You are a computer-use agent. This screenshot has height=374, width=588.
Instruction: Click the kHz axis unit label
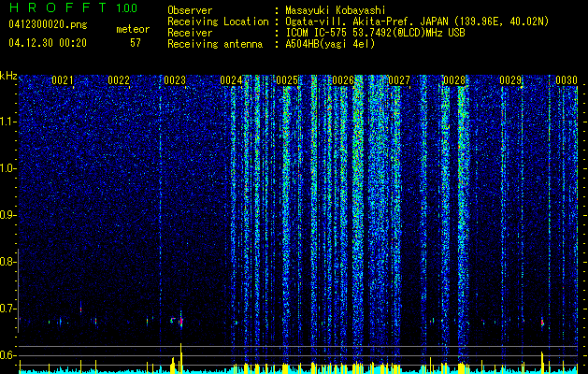(8, 76)
